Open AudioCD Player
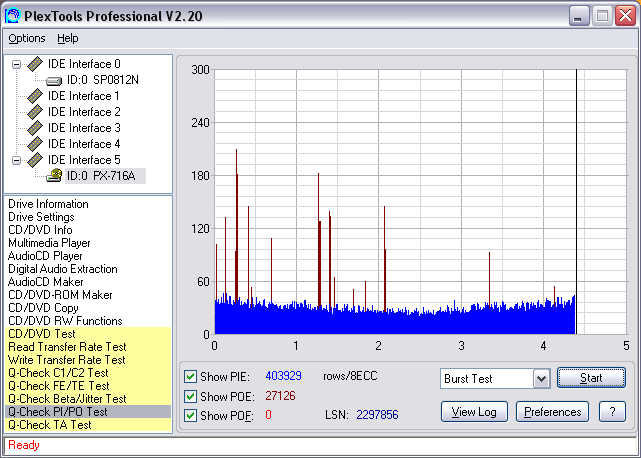The height and width of the screenshot is (458, 641). [x=45, y=256]
